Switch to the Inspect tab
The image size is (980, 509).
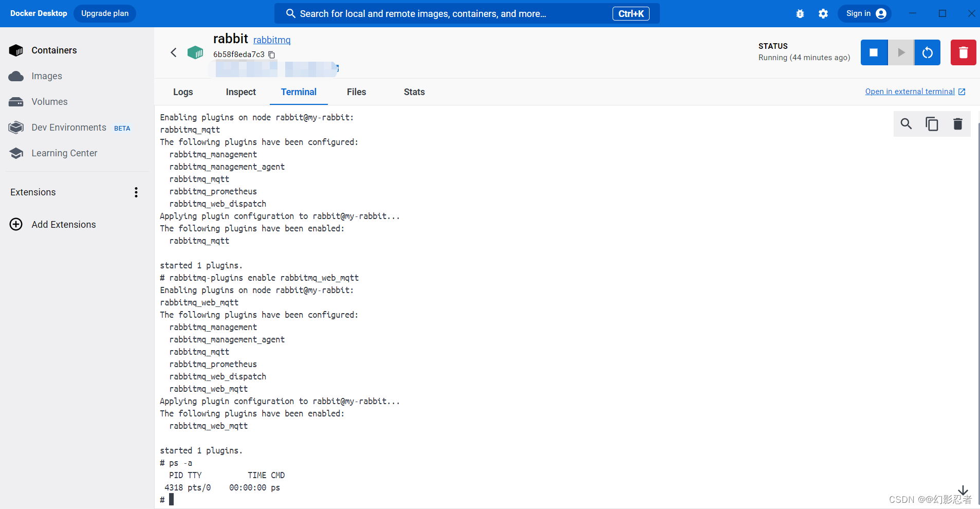pyautogui.click(x=241, y=92)
